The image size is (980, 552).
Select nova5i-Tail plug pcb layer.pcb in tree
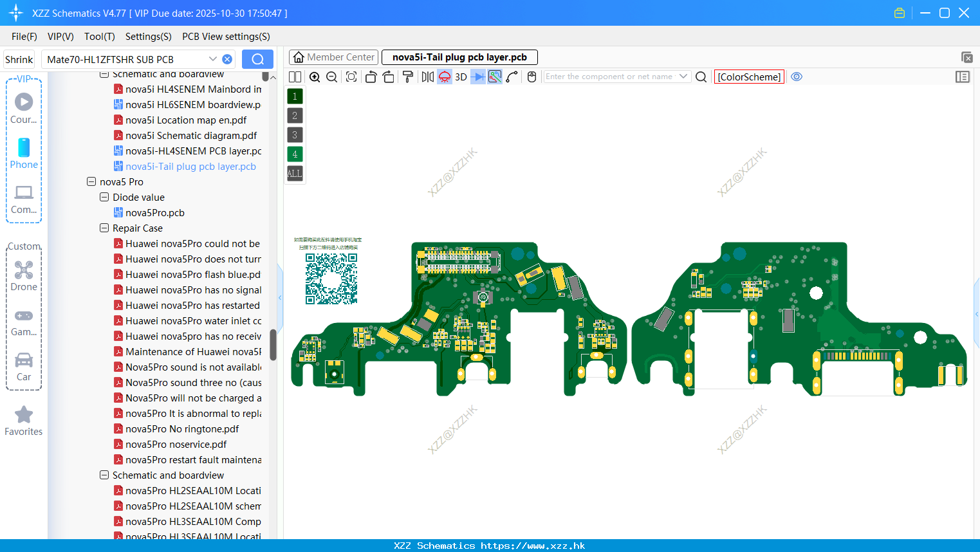190,167
